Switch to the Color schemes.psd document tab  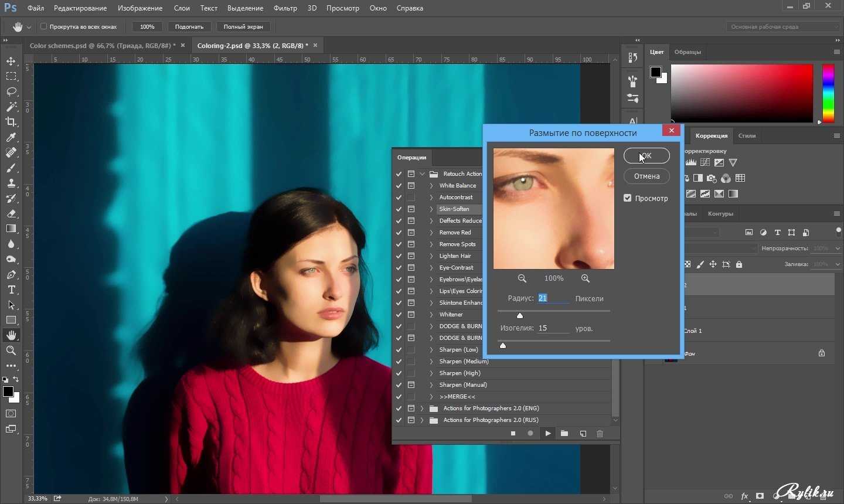point(103,45)
